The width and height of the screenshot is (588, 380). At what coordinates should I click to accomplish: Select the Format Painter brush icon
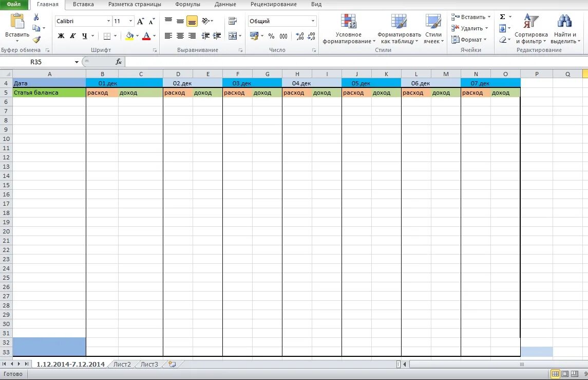(x=36, y=40)
